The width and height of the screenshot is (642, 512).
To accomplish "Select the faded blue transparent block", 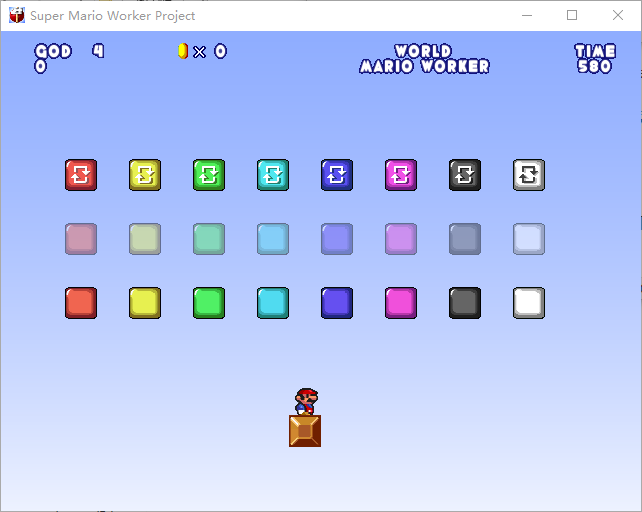I will [337, 239].
